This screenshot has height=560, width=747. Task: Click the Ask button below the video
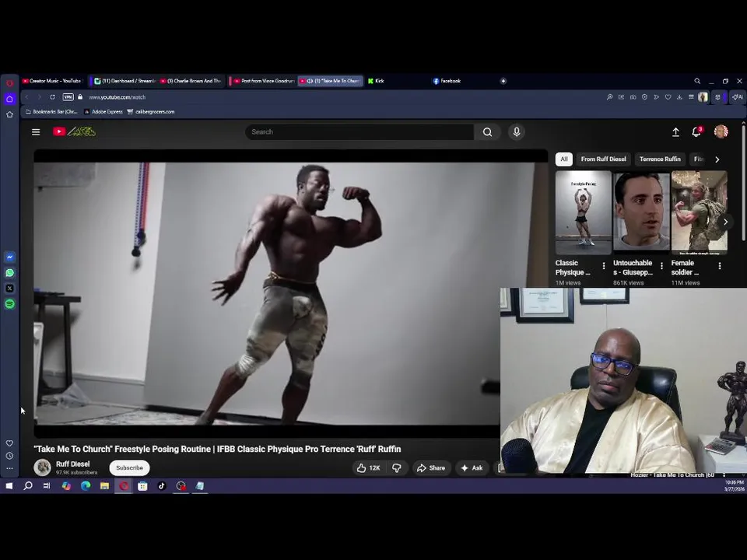pyautogui.click(x=472, y=468)
